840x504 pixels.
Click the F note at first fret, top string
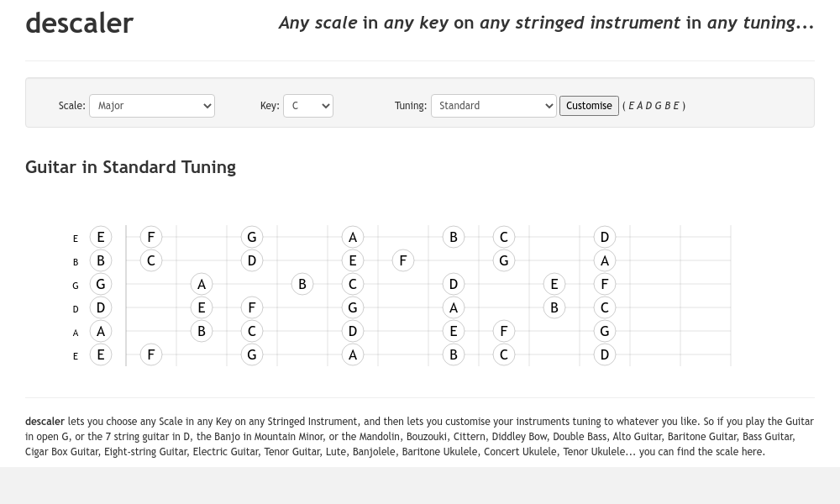[x=151, y=237]
